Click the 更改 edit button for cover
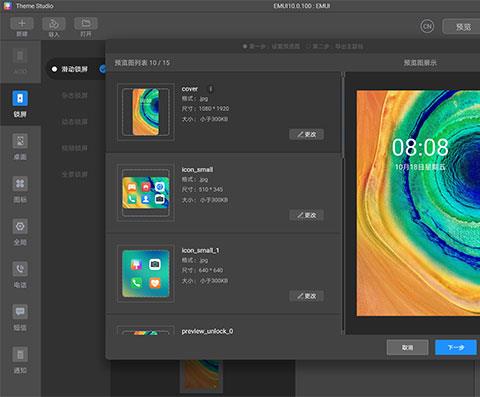 [307, 134]
